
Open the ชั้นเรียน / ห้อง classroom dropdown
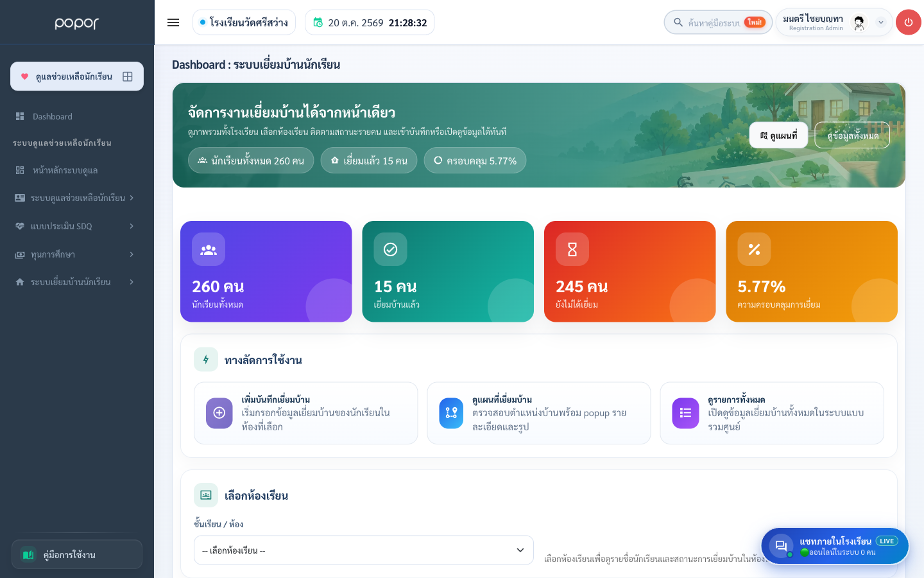pos(364,550)
